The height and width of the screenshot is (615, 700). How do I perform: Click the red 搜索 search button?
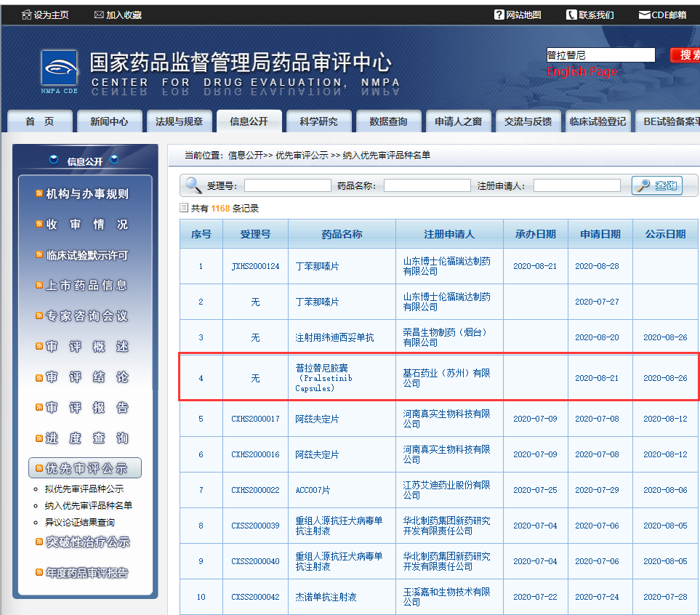coord(687,55)
